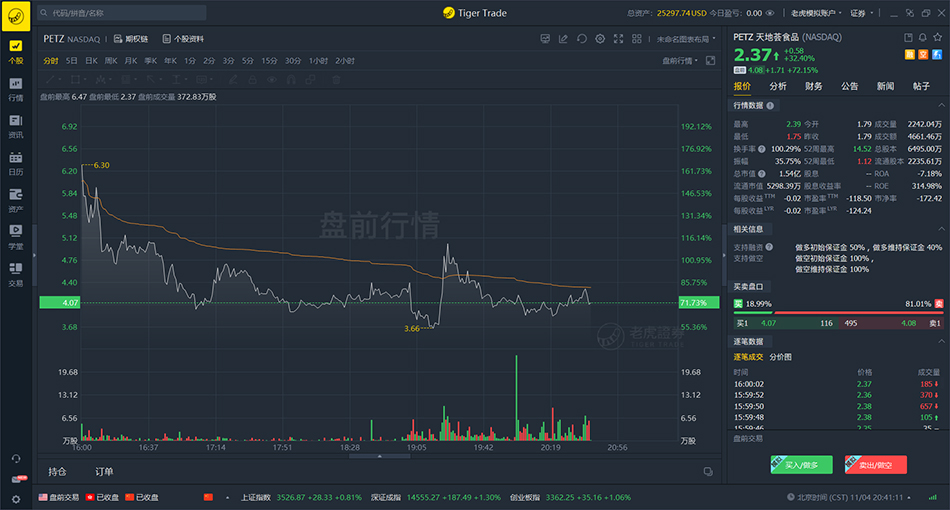Click the chart edit pencil icon
This screenshot has height=510, width=950.
click(x=563, y=39)
